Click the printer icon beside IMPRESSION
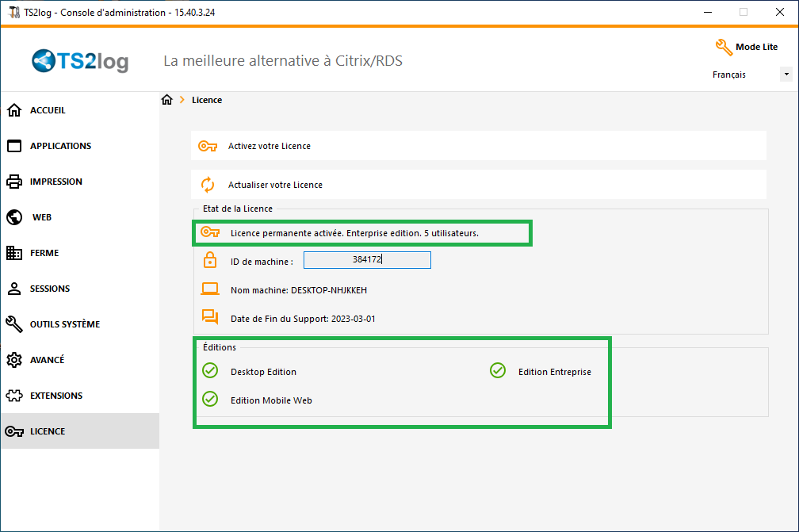The height and width of the screenshot is (532, 799). (x=14, y=182)
